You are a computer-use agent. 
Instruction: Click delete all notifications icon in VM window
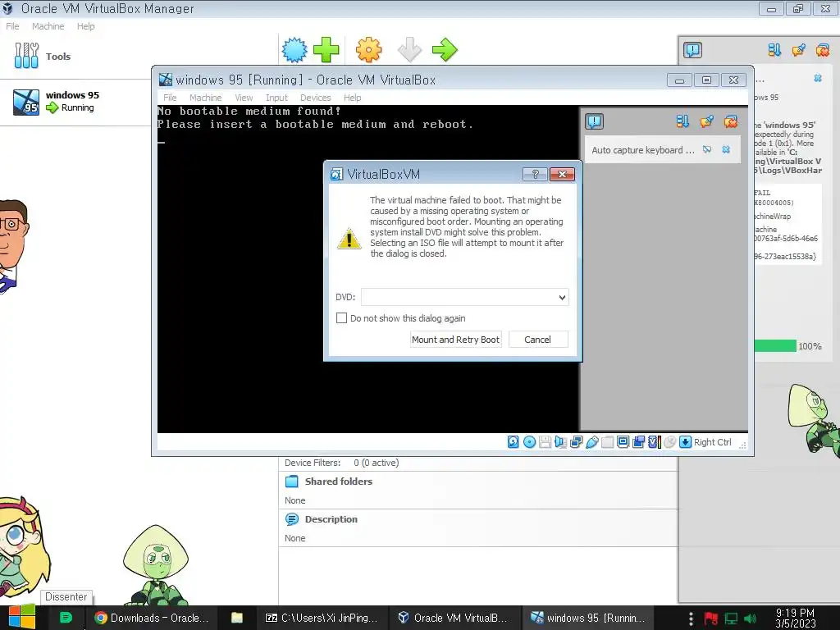click(x=731, y=121)
